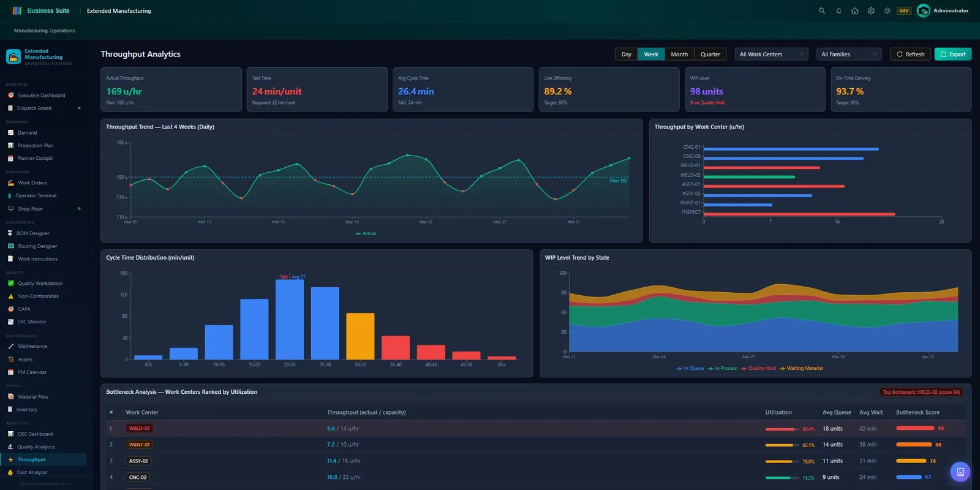Select the Week time range
The height and width of the screenshot is (490, 980).
(x=650, y=55)
